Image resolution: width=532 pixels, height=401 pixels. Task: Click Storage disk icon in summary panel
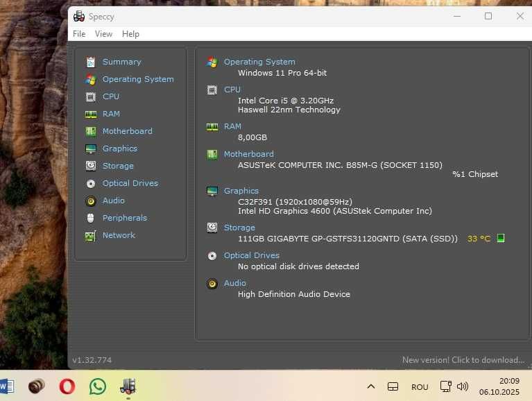(x=212, y=228)
